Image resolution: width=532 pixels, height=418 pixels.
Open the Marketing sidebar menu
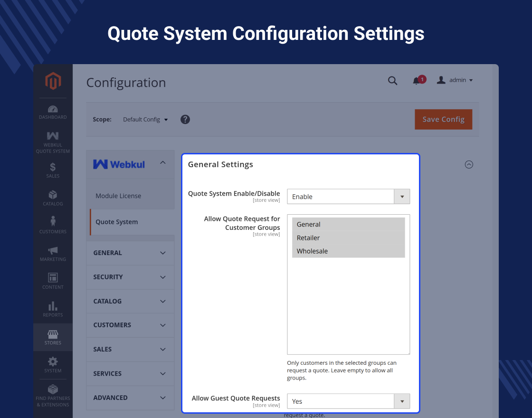(53, 254)
